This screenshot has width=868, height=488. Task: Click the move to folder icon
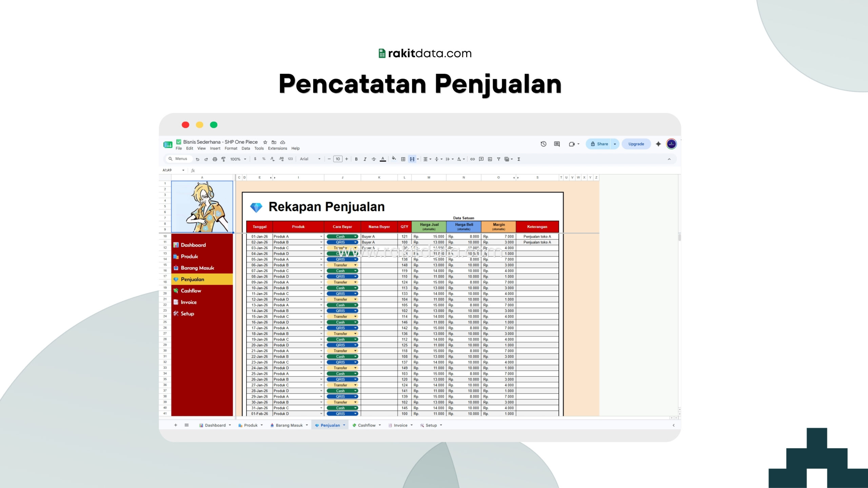point(274,142)
